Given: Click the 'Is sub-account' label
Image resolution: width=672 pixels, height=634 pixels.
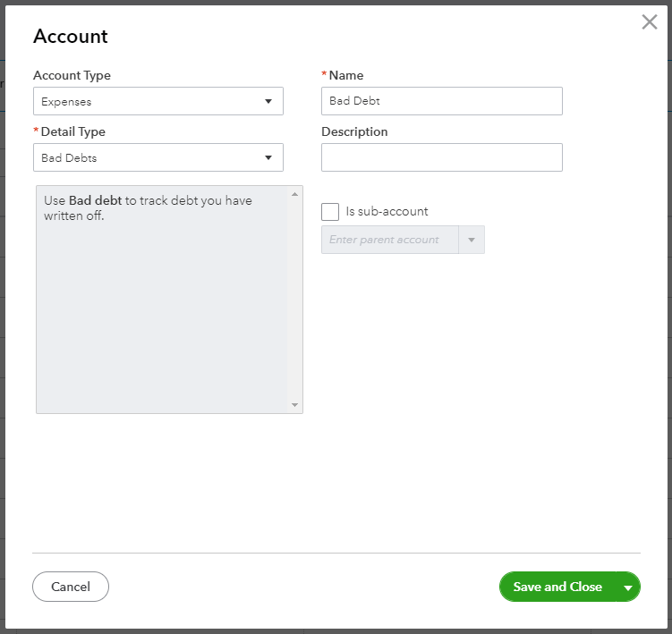Looking at the screenshot, I should click(x=387, y=211).
